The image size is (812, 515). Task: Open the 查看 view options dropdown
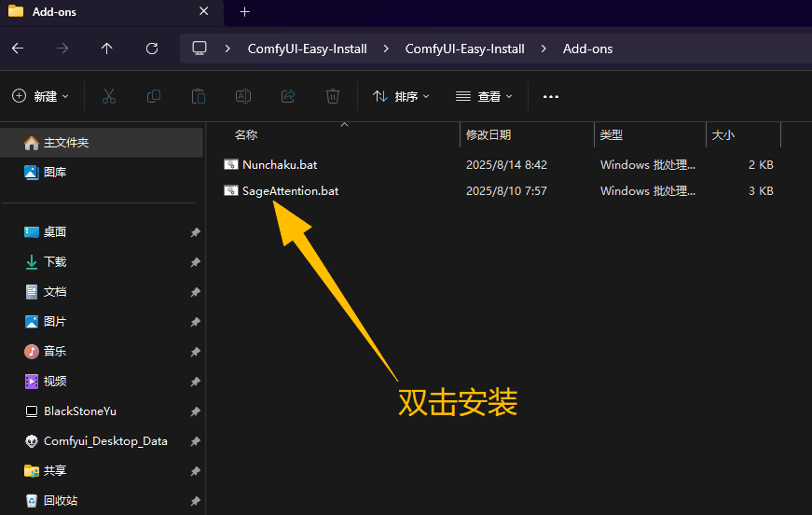click(x=484, y=96)
